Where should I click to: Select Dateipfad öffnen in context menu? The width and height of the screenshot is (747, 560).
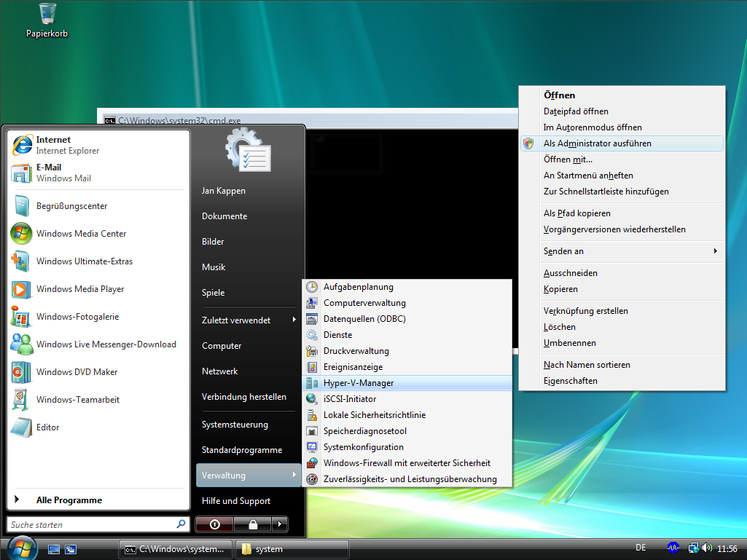(x=622, y=111)
